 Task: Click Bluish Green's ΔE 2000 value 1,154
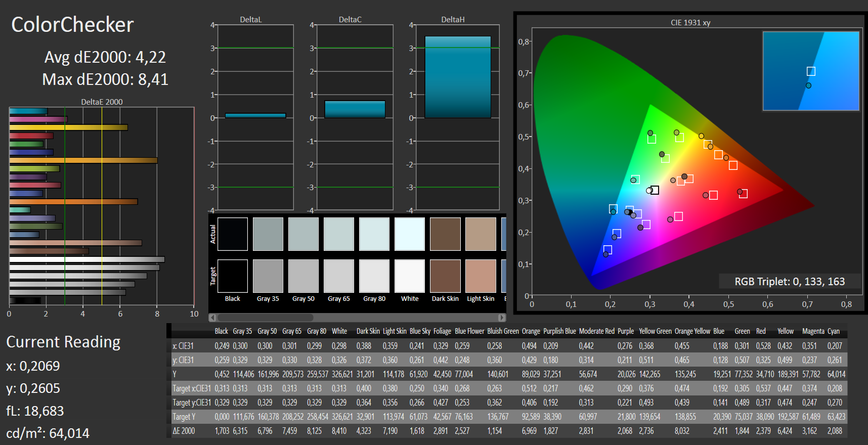pos(494,431)
